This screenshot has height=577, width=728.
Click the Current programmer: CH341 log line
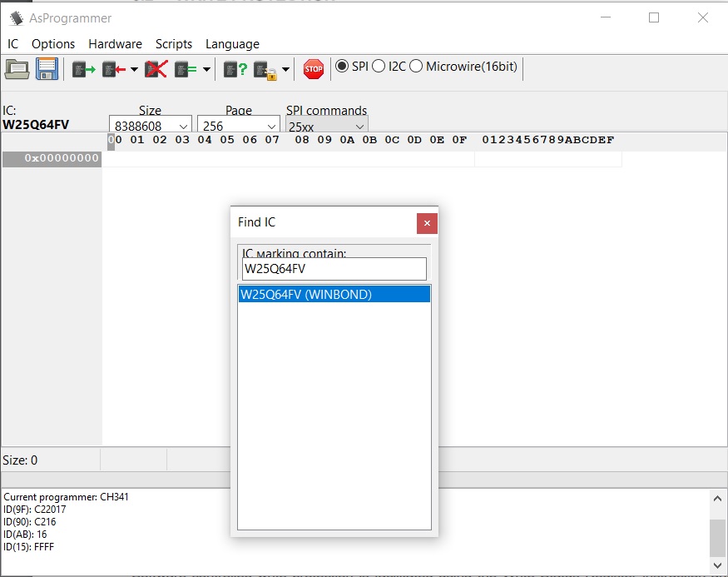click(x=66, y=497)
